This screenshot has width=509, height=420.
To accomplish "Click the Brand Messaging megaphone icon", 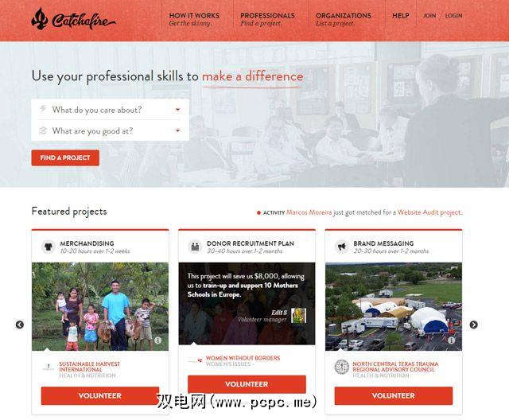I will tap(342, 247).
